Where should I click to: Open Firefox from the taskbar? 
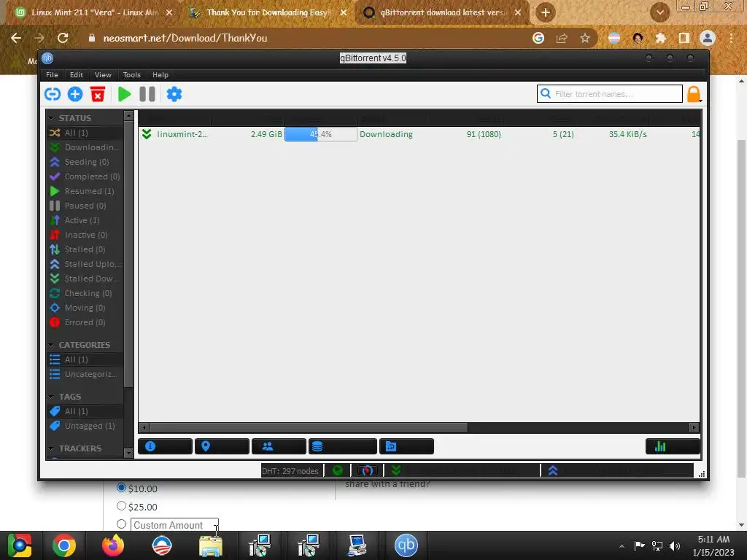[x=113, y=545]
